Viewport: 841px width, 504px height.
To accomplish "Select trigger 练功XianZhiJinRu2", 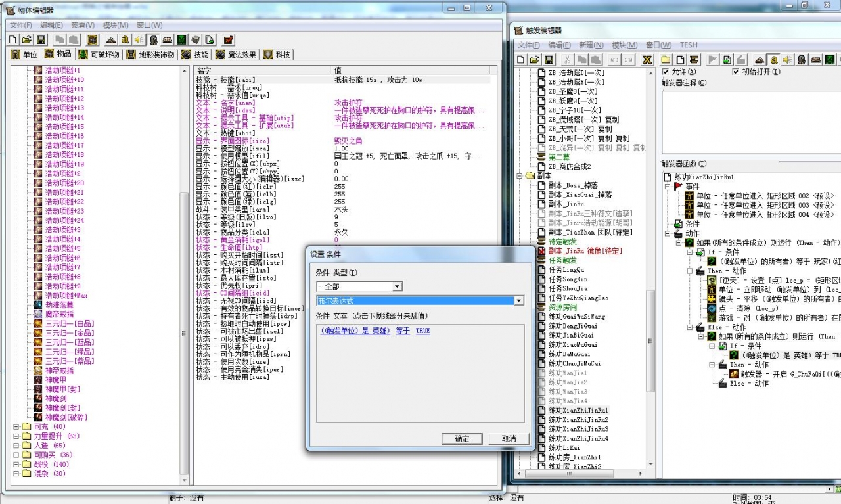I will coord(578,419).
